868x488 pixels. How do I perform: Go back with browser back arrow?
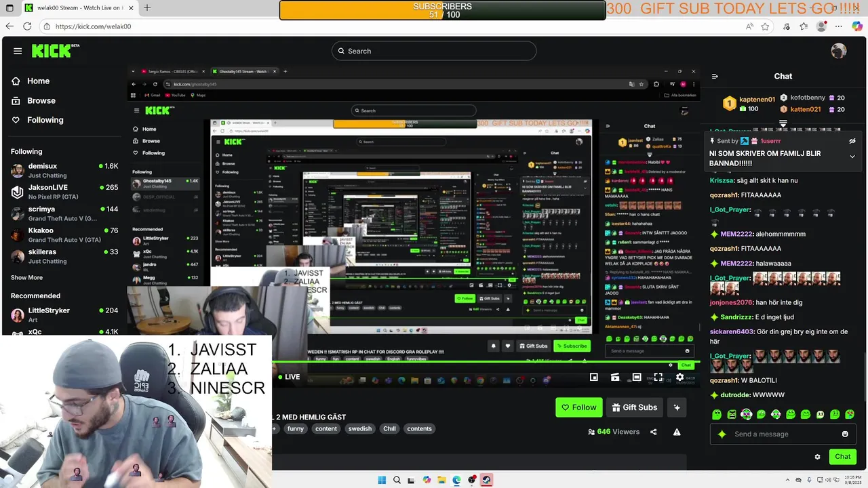(x=9, y=26)
